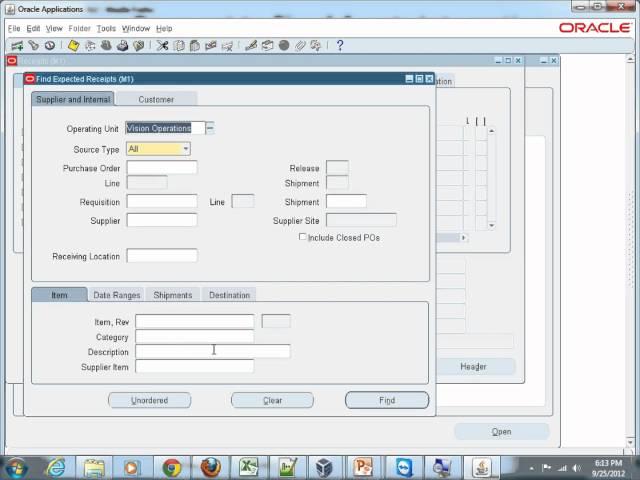Click the Copy toolbar icon
This screenshot has height=480, width=640.
pyautogui.click(x=179, y=46)
